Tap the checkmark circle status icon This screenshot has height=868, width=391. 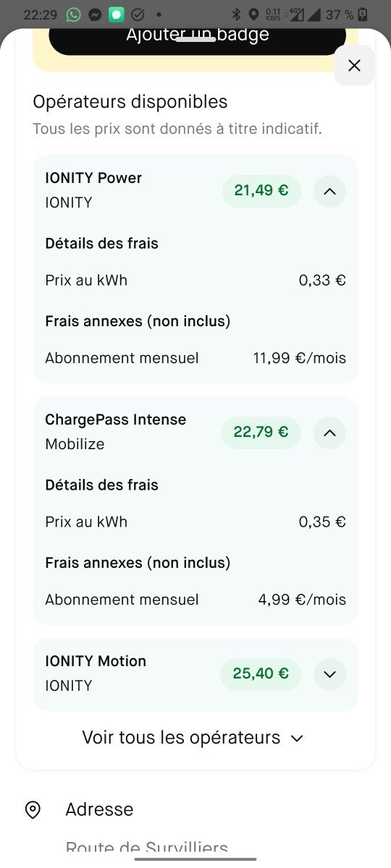tap(138, 14)
